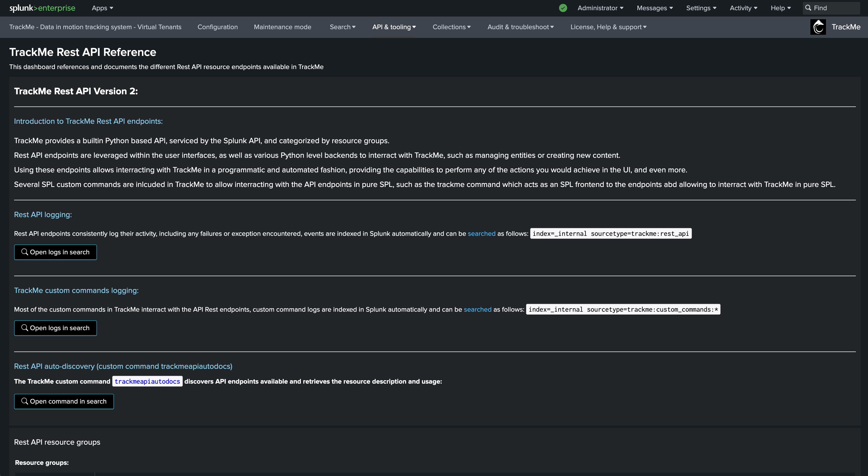
Task: Click Open command in search button
Action: tap(64, 402)
